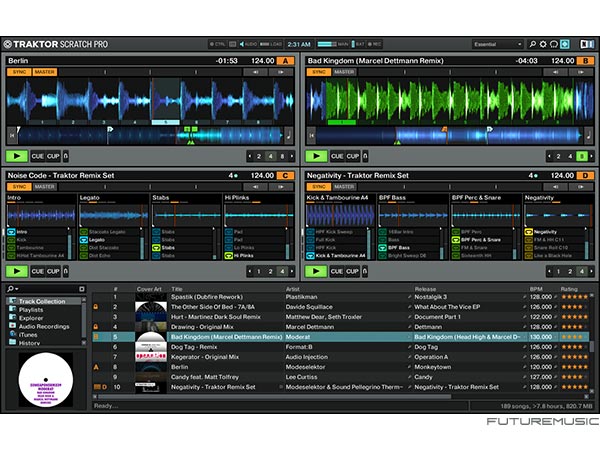Increase loop size arrow on Deck B
Viewport: 600px width, 450px height.
[x=591, y=156]
